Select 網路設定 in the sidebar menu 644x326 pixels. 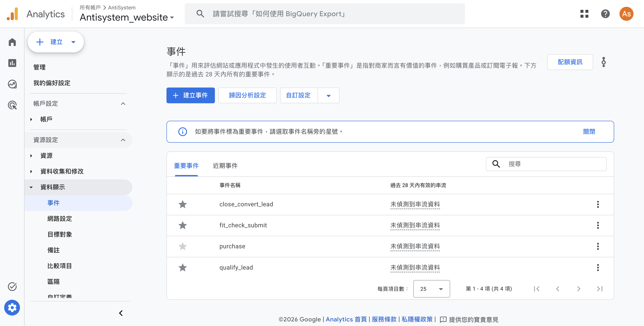coord(60,219)
